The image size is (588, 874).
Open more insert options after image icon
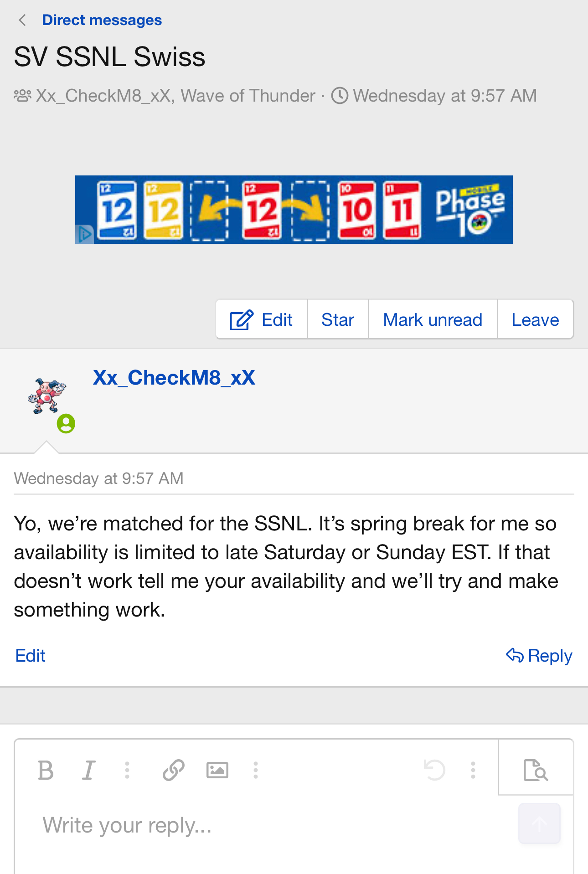(256, 771)
